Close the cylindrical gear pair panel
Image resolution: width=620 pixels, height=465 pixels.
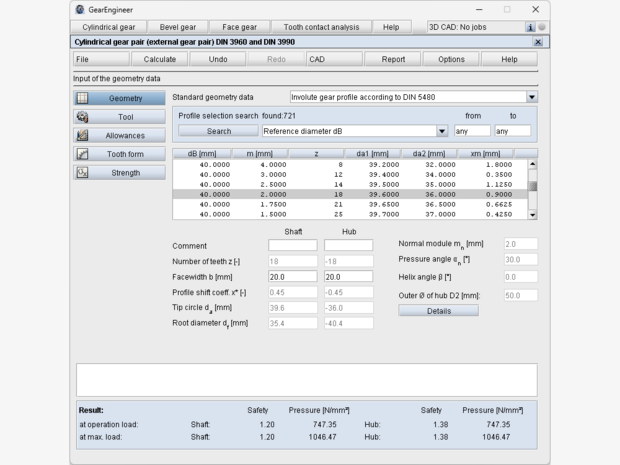click(x=538, y=42)
